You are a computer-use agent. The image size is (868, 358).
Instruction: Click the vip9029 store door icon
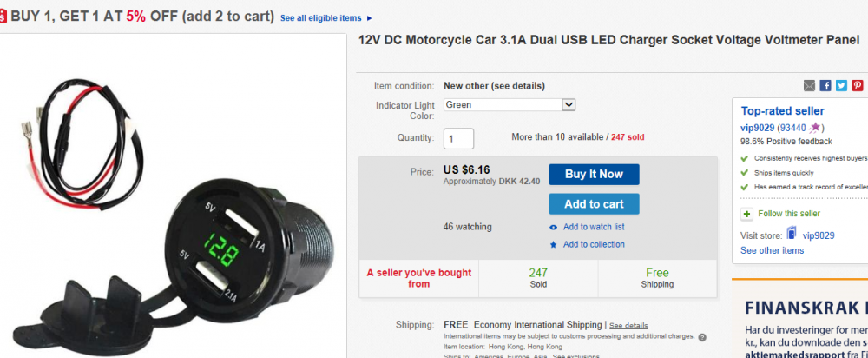792,234
